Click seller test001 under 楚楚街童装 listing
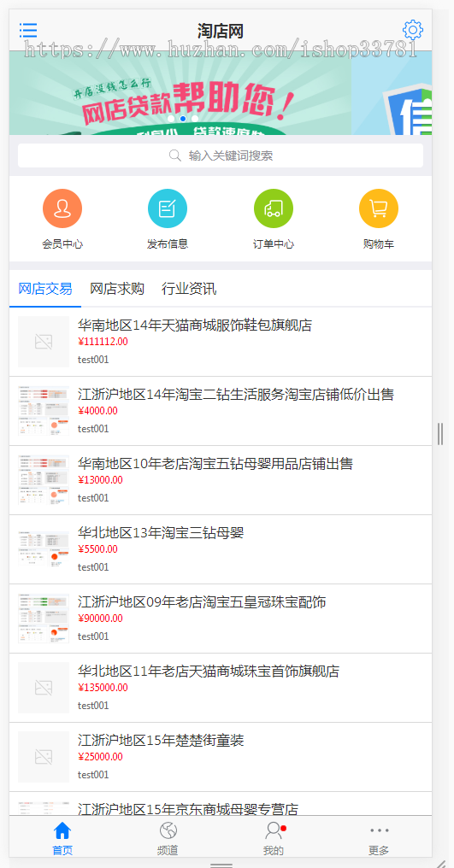Viewport: 454px width, 868px height. pos(93,774)
